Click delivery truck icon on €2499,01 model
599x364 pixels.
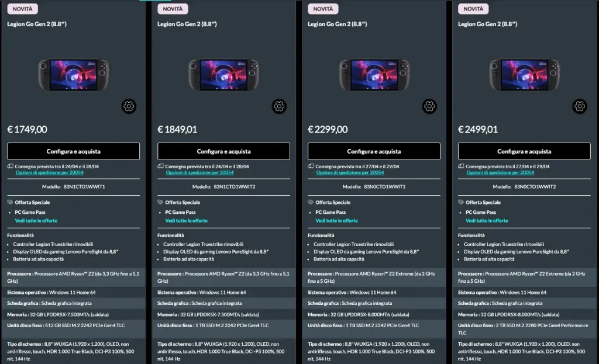(x=462, y=167)
